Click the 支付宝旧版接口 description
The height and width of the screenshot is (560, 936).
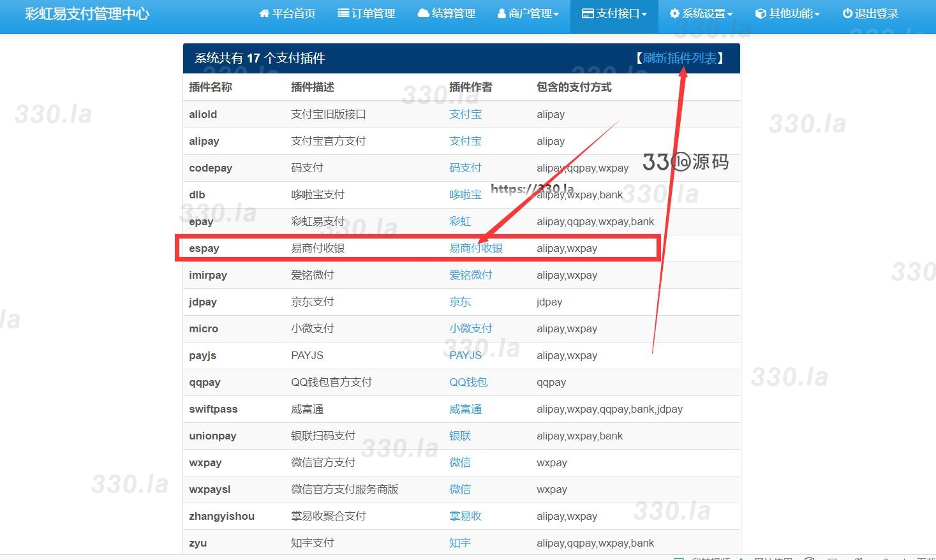pyautogui.click(x=329, y=114)
